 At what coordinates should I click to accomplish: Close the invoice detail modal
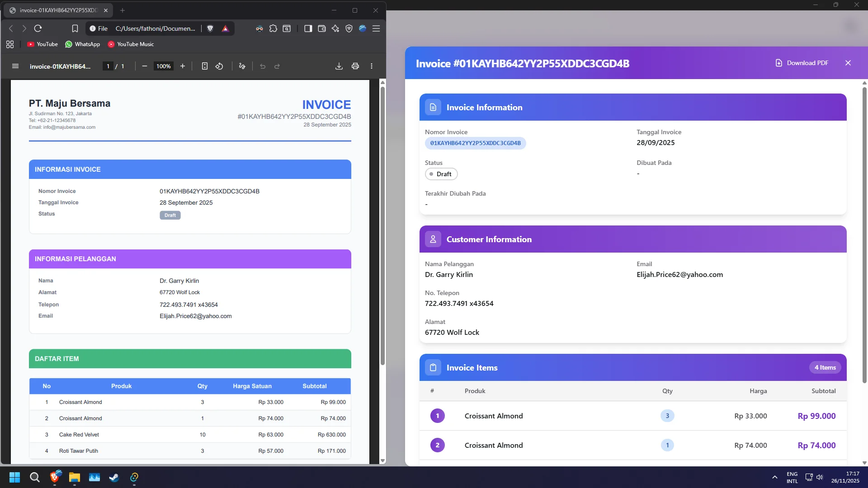point(848,63)
